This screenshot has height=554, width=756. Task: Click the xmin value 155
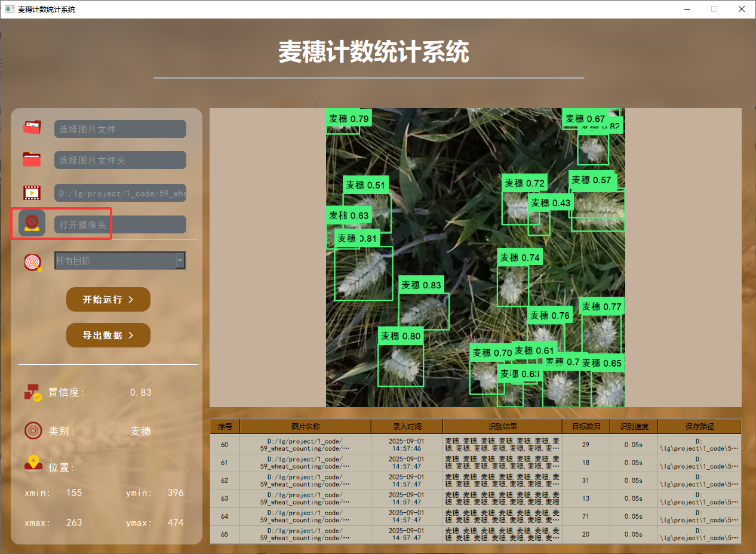tap(74, 493)
